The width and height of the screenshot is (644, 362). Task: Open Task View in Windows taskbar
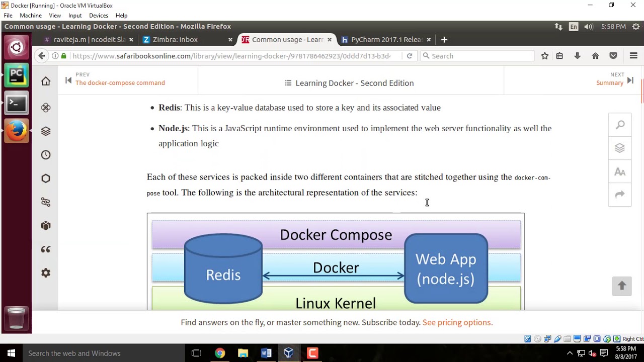[x=196, y=353]
